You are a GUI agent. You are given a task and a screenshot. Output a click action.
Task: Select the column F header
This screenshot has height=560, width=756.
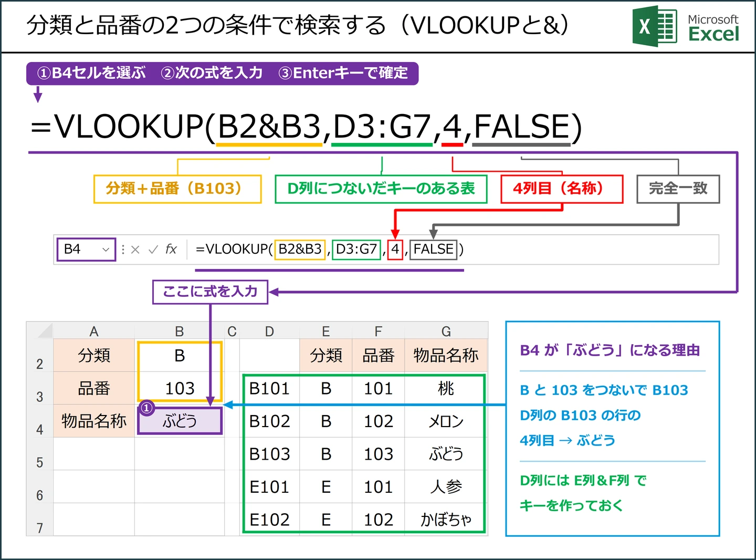379,331
